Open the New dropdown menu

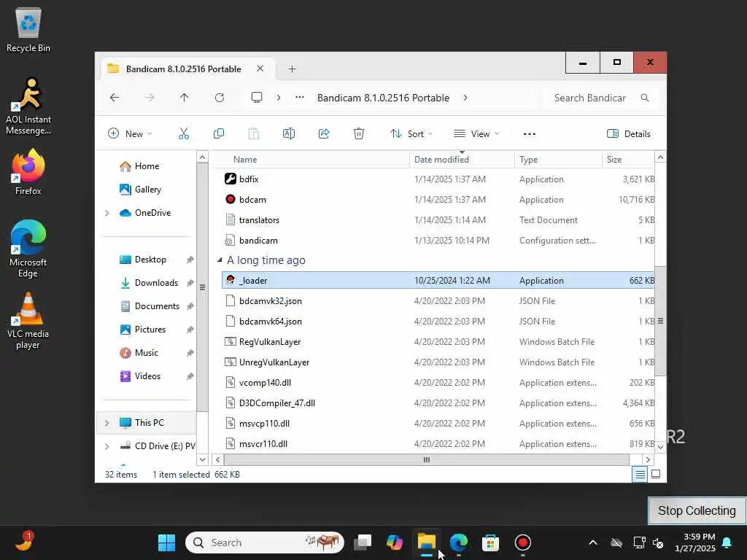pos(130,134)
